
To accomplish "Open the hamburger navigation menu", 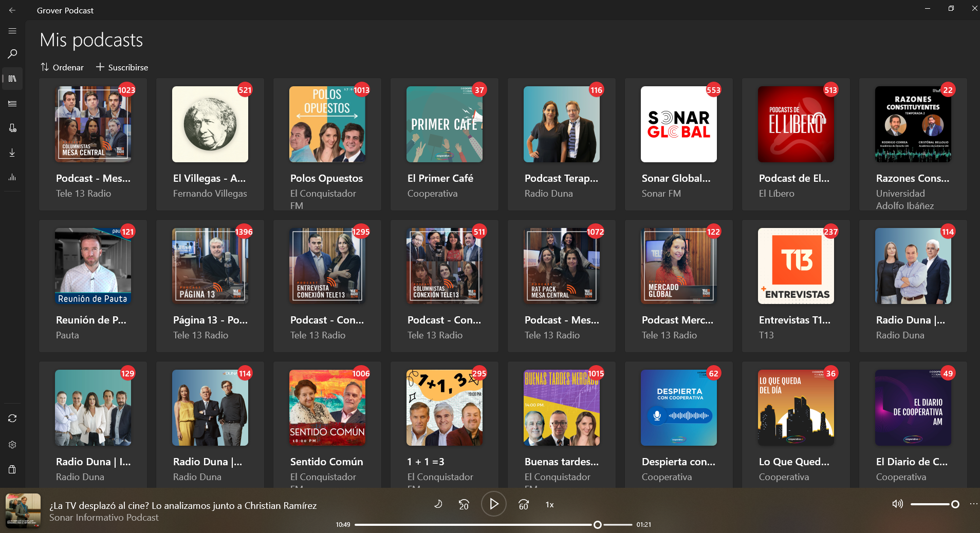I will click(x=12, y=31).
